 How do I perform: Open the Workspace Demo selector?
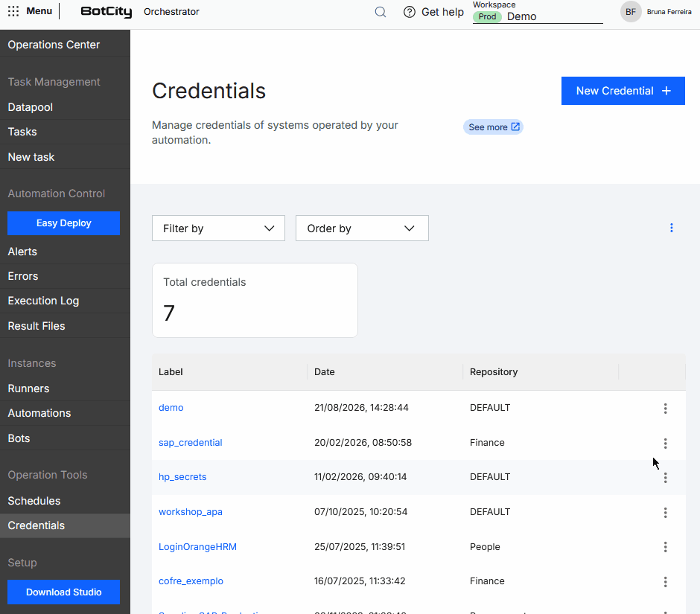tap(538, 16)
